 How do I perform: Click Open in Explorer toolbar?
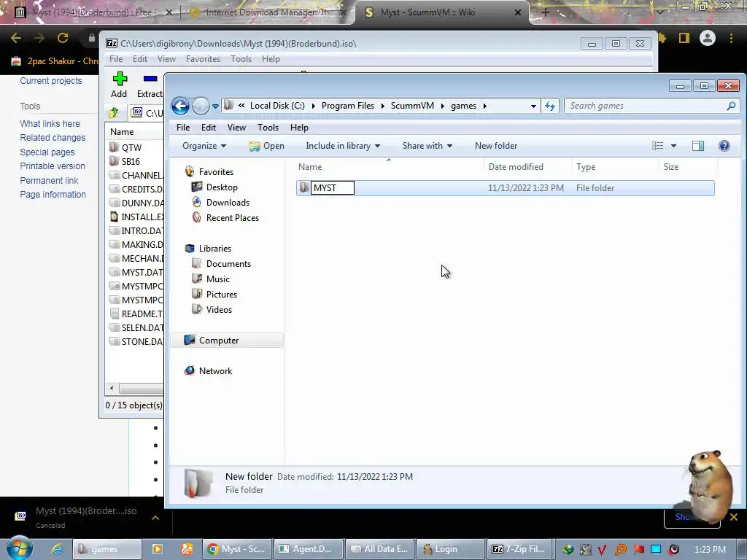click(267, 146)
